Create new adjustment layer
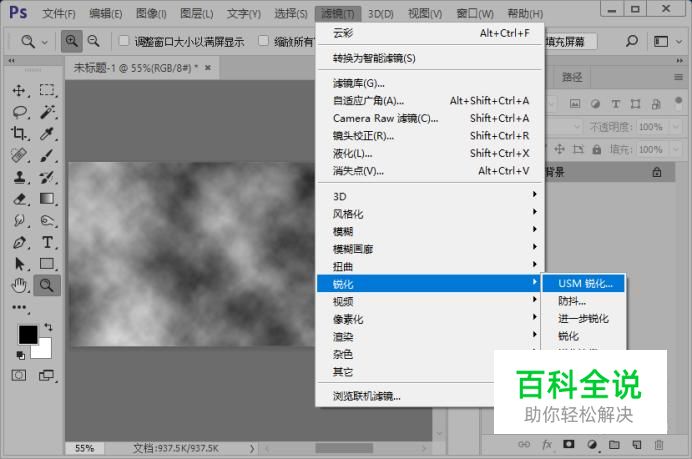 tap(592, 444)
